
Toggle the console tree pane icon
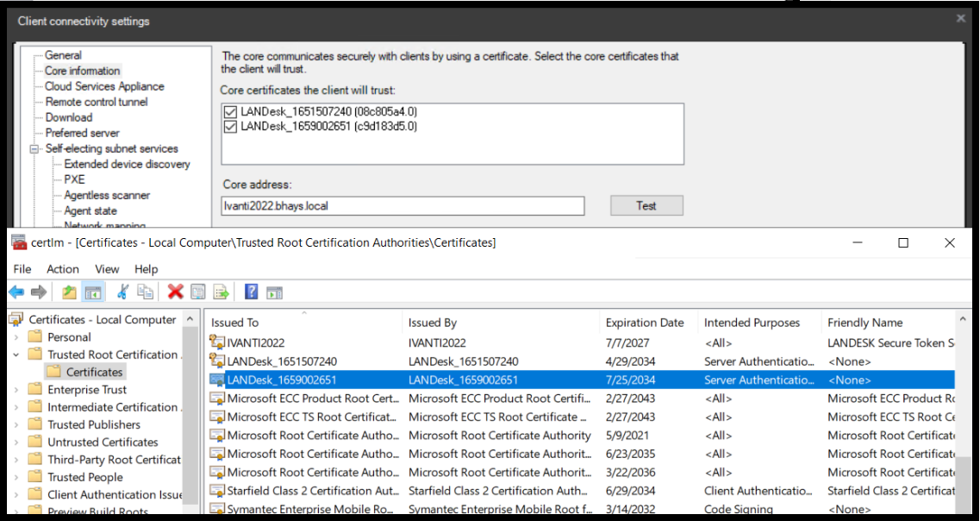[93, 292]
